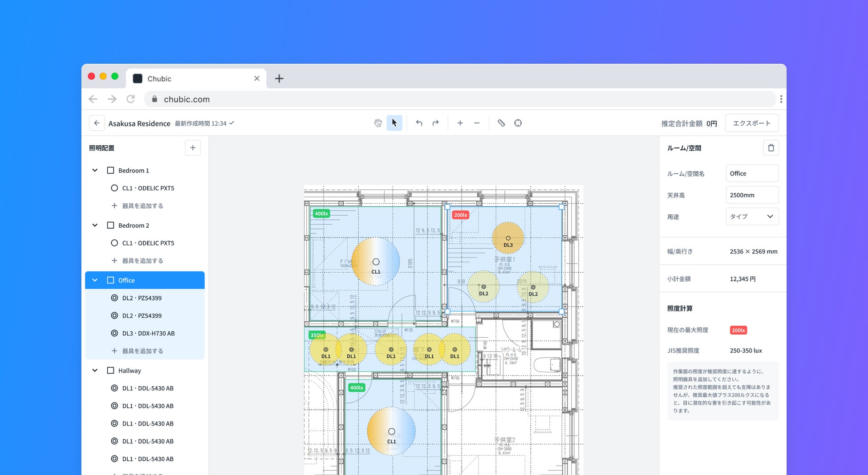
Task: Zoom in with the plus icon
Action: (460, 123)
